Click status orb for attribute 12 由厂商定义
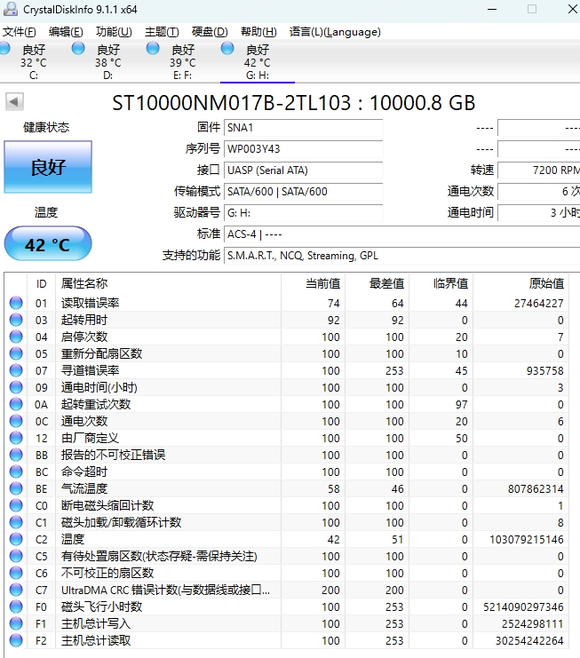Screen dimensions: 580x658 [16, 438]
